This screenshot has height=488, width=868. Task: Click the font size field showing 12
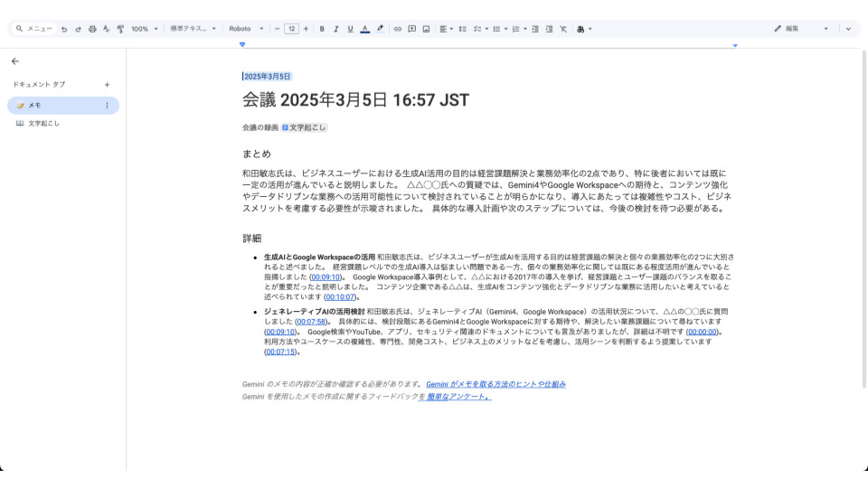click(291, 29)
